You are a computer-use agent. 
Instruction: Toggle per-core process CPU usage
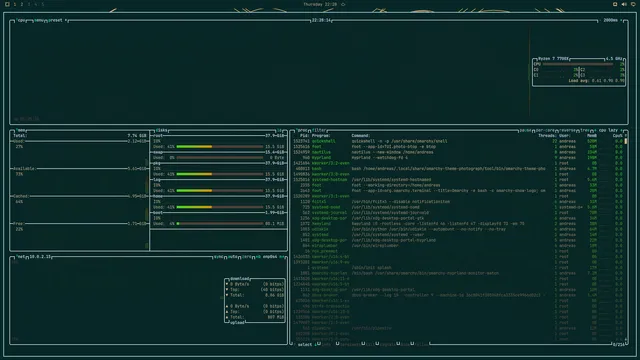(545, 130)
